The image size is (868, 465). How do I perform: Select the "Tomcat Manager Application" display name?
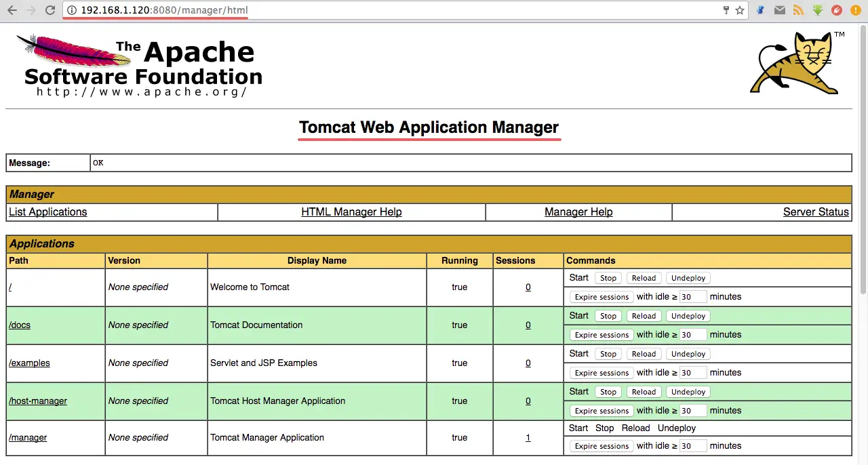click(x=267, y=438)
